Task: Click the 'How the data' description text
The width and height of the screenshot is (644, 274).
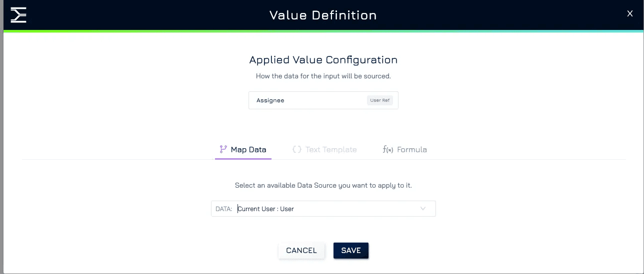Action: coord(323,76)
